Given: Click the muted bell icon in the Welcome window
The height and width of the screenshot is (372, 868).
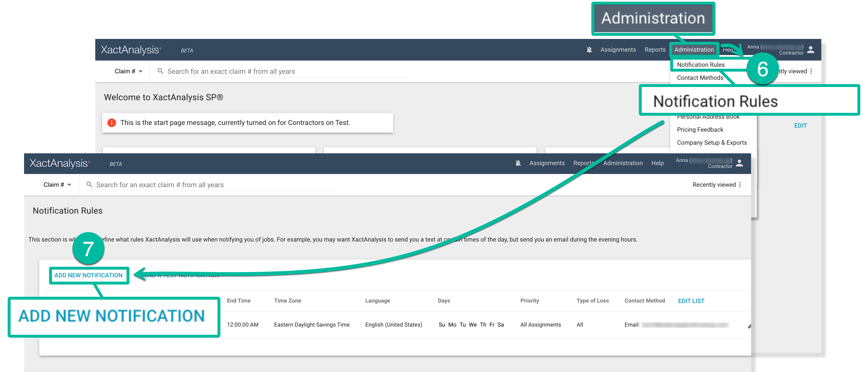Looking at the screenshot, I should (x=589, y=50).
